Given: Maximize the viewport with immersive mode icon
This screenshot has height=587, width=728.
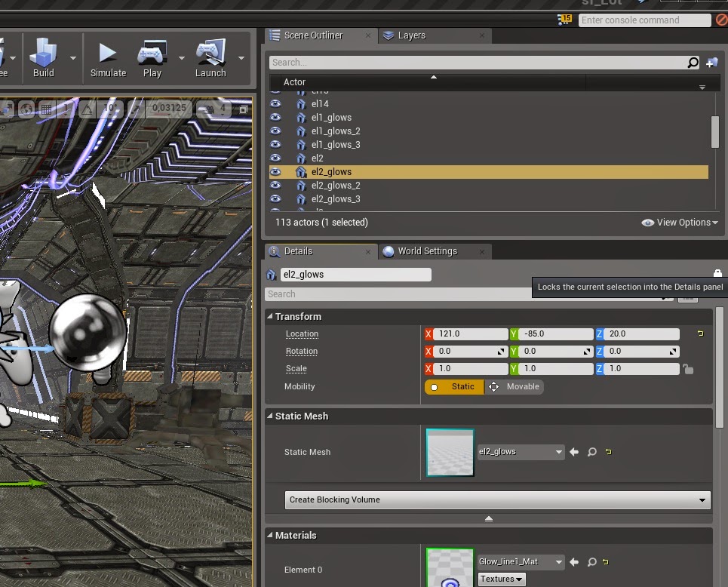Looking at the screenshot, I should click(243, 109).
